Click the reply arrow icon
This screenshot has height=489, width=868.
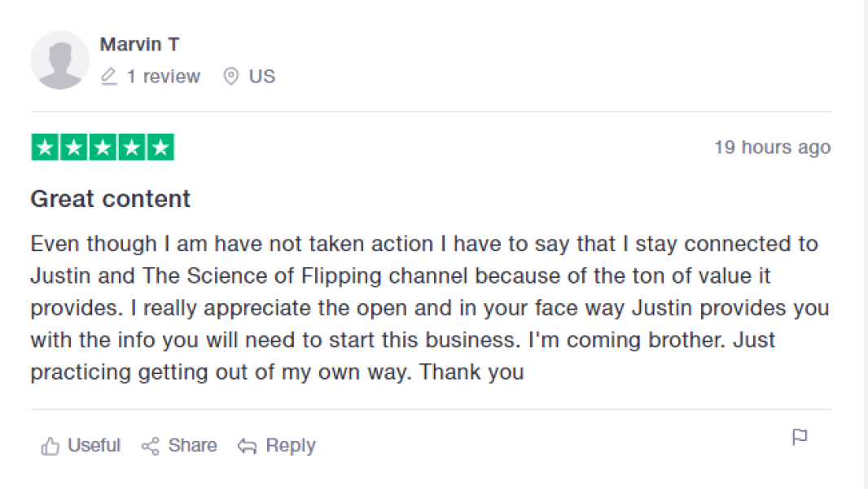tap(247, 446)
